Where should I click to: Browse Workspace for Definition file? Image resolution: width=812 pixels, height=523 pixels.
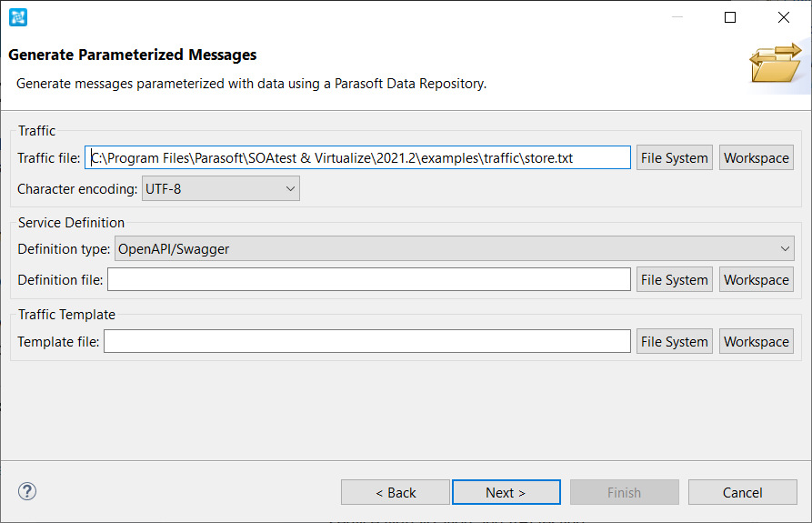pos(756,279)
